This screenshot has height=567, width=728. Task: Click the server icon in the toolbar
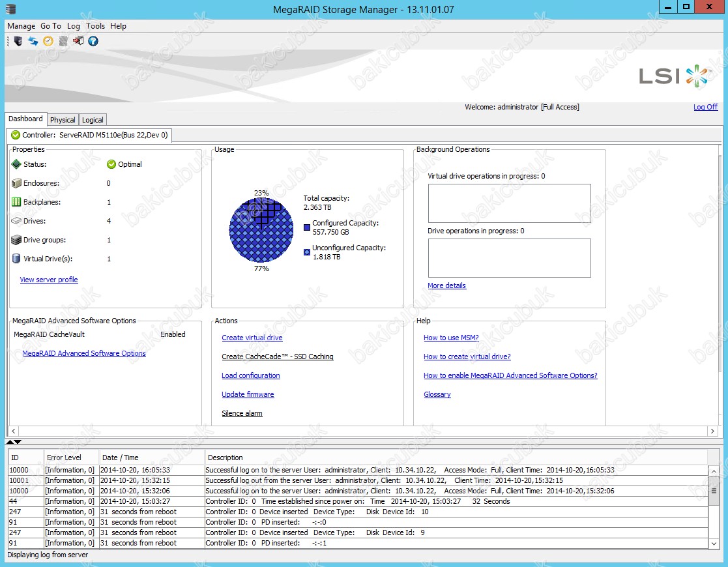tap(18, 41)
